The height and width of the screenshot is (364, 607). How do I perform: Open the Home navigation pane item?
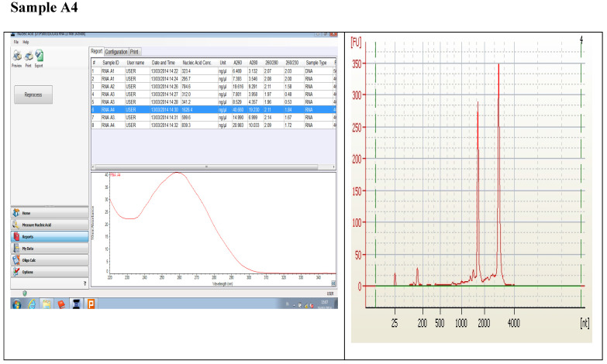50,213
